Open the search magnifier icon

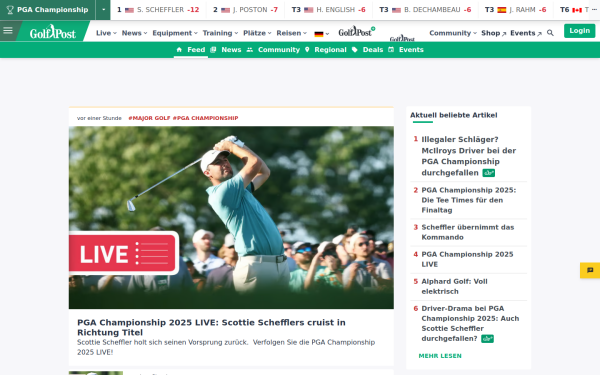[550, 33]
